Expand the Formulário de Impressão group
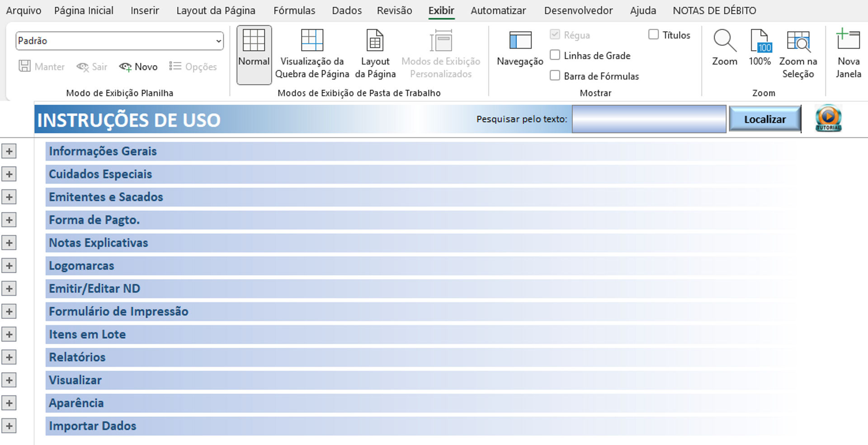The width and height of the screenshot is (868, 445). click(x=9, y=311)
